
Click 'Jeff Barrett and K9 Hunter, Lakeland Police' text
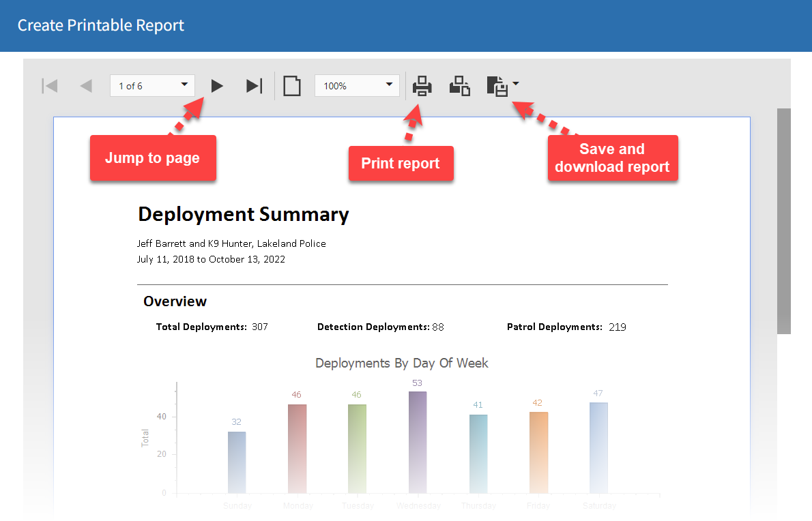coord(231,243)
